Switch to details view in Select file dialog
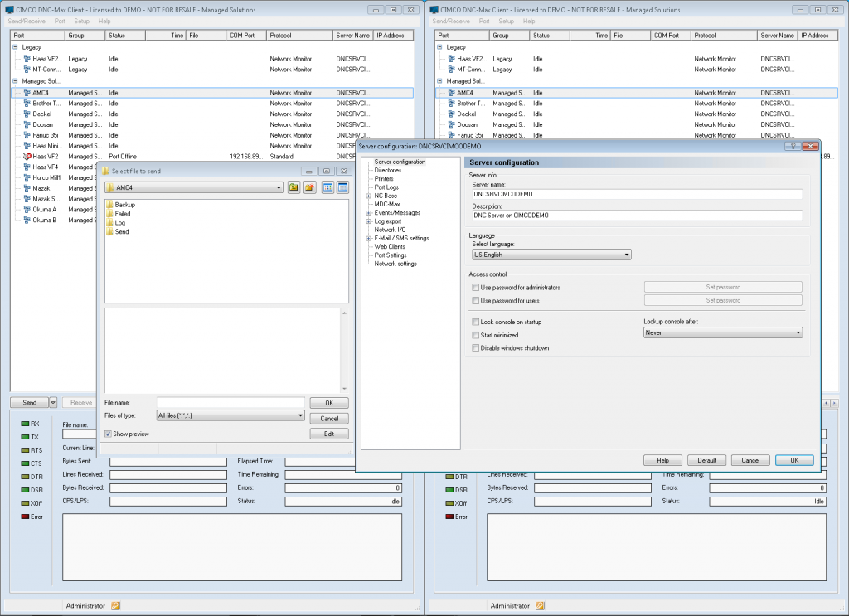Image resolution: width=849 pixels, height=616 pixels. coord(342,187)
